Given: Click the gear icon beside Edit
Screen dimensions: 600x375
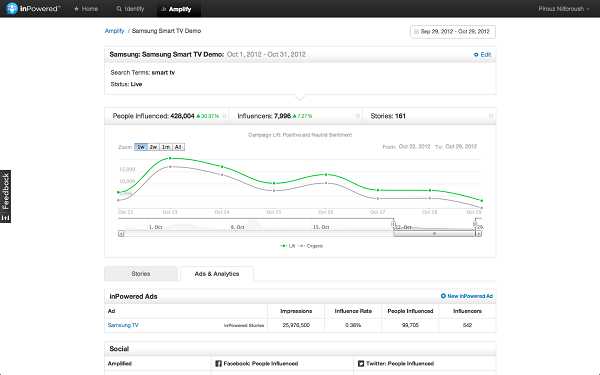Looking at the screenshot, I should pyautogui.click(x=476, y=55).
